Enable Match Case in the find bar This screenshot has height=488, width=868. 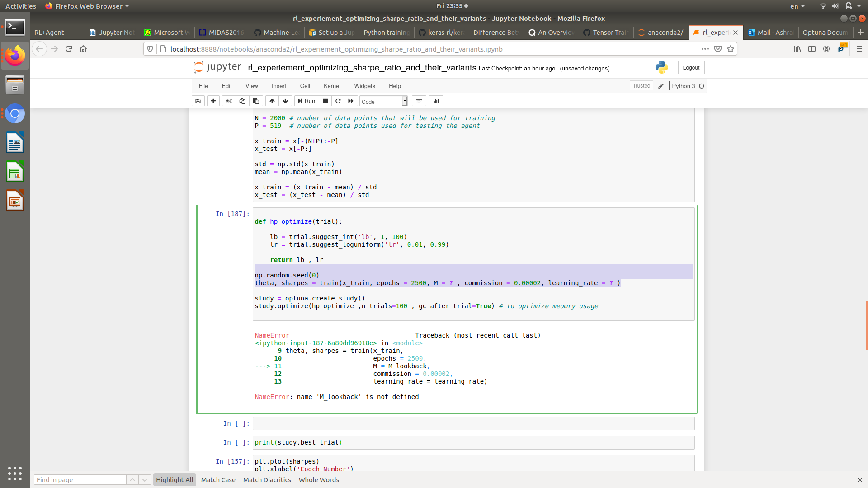click(218, 479)
